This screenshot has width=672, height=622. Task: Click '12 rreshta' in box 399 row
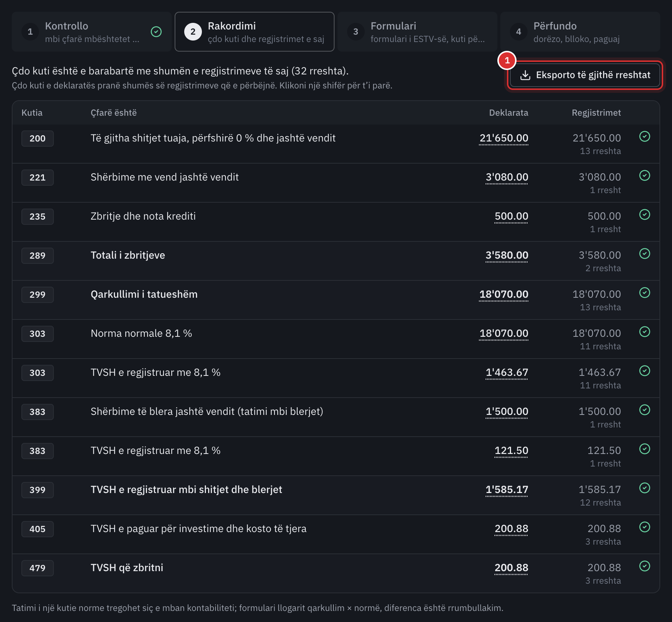pyautogui.click(x=600, y=503)
